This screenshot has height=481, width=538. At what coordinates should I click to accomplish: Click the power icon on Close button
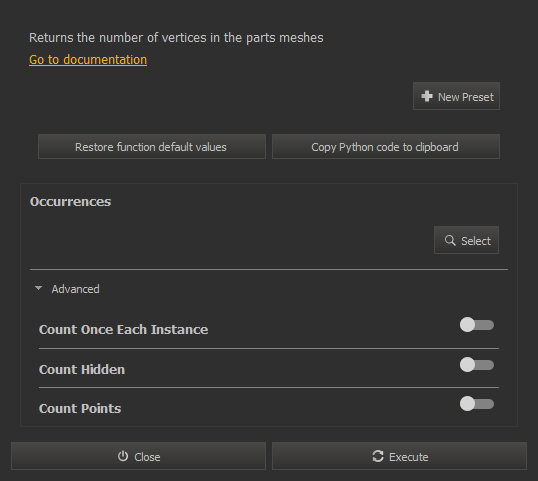click(x=123, y=456)
